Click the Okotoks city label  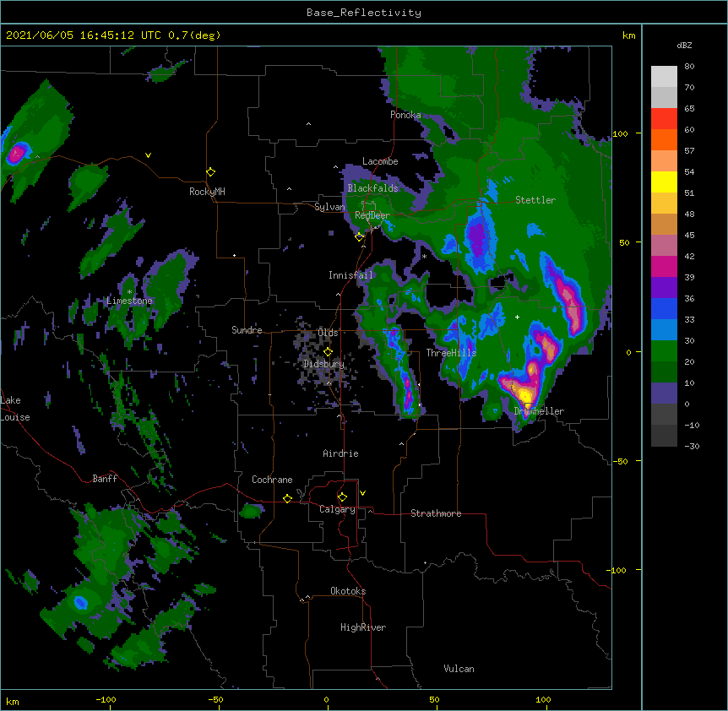tap(348, 591)
